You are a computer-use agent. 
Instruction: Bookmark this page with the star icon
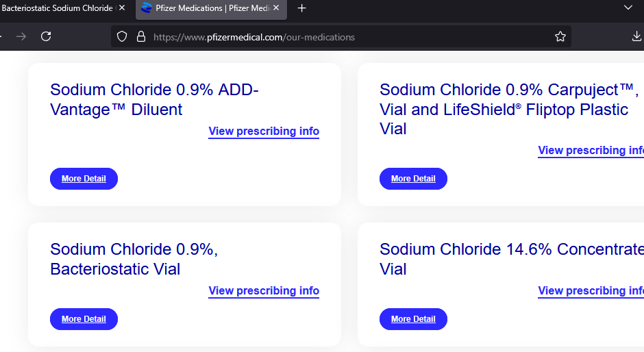click(x=560, y=36)
